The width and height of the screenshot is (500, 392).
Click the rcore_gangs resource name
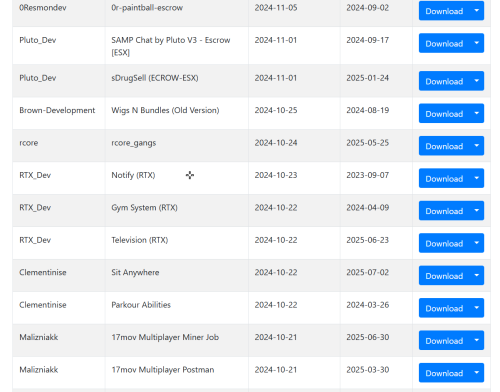click(134, 143)
